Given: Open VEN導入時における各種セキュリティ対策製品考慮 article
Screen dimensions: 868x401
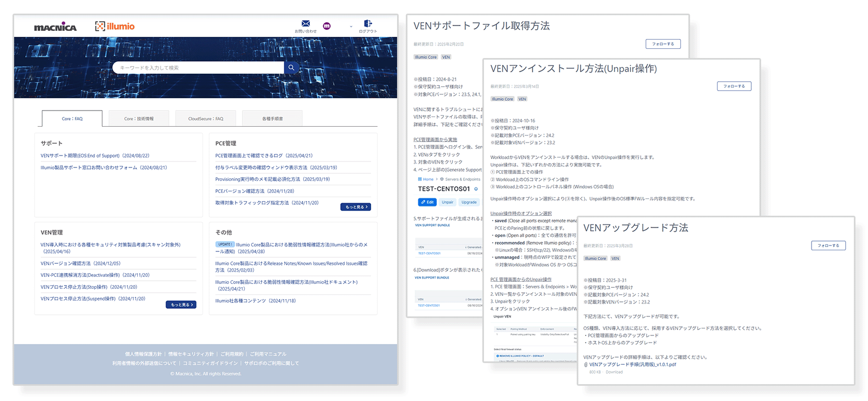Looking at the screenshot, I should (111, 248).
